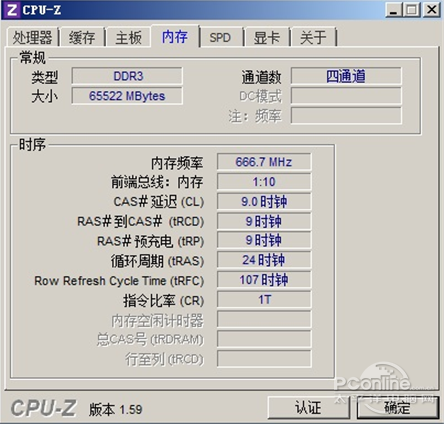Click the DDR3 memory type field
This screenshot has height=424, width=444.
(127, 76)
